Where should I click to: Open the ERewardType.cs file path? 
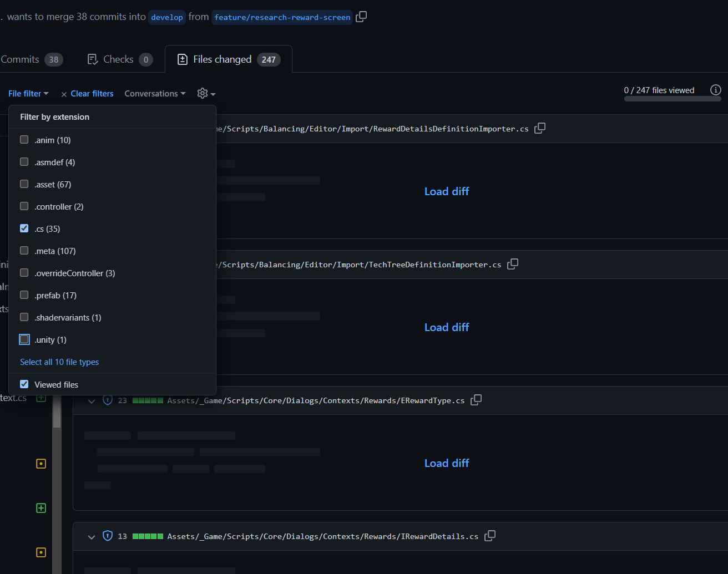click(x=316, y=400)
